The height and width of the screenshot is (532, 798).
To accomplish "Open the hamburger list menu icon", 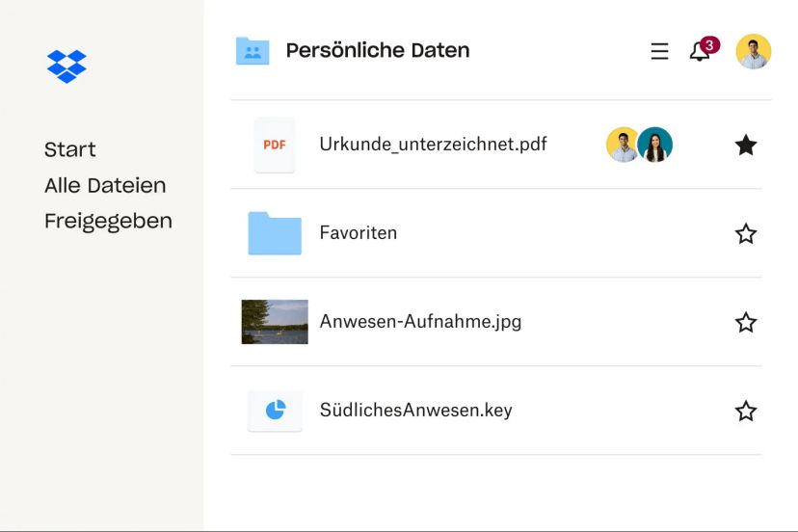I will point(659,52).
